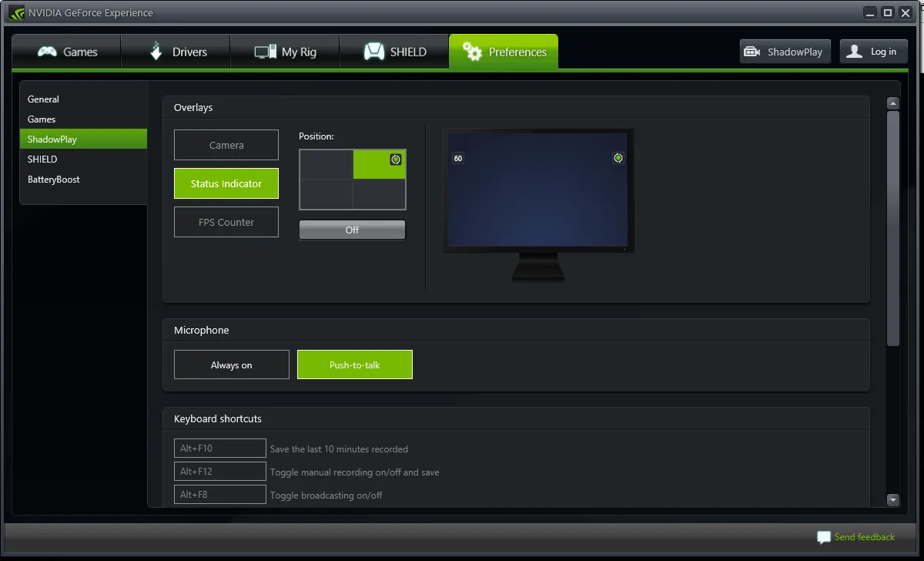Click the Off button under Position
Image resolution: width=924 pixels, height=561 pixels.
point(352,230)
